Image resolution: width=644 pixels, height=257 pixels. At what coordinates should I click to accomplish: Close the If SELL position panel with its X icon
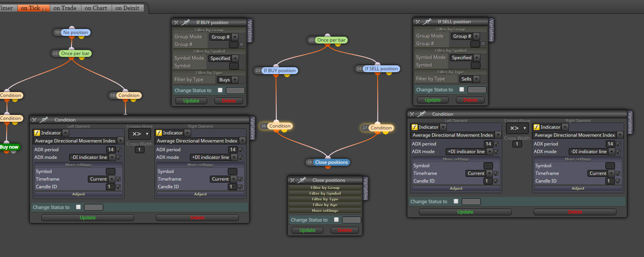(x=418, y=22)
